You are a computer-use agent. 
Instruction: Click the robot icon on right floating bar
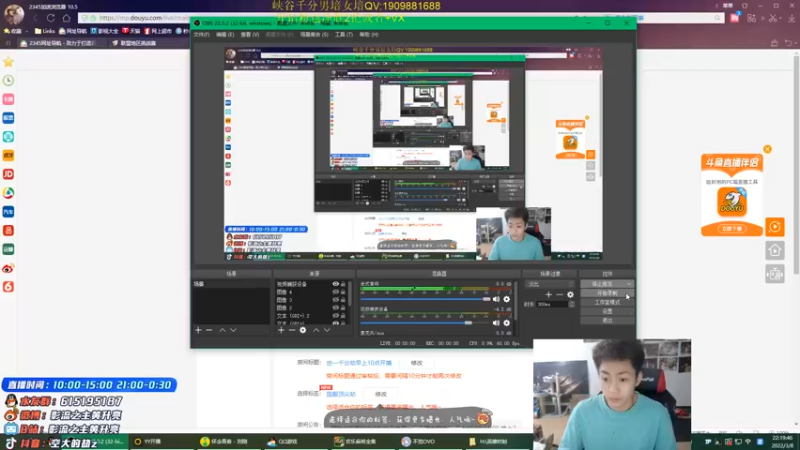(774, 274)
